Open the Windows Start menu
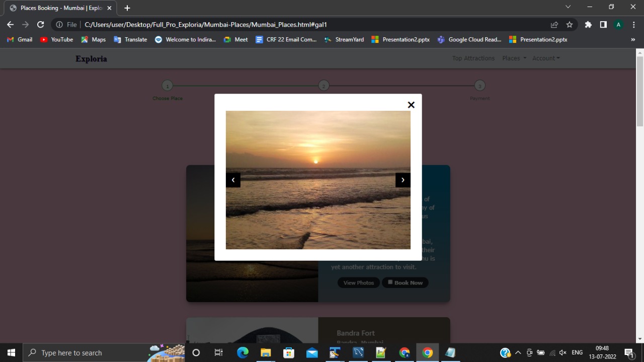This screenshot has width=644, height=362. point(11,352)
